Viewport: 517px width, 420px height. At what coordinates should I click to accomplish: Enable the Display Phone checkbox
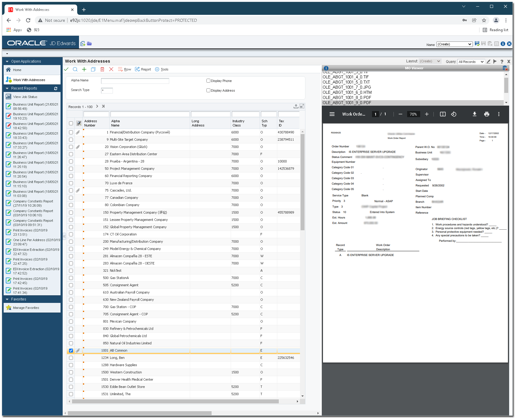click(208, 81)
